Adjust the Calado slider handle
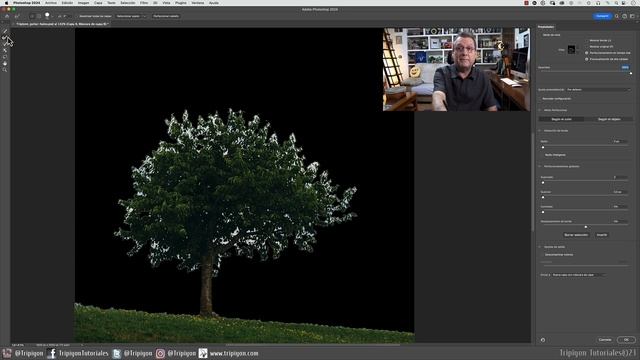The image size is (640, 360). tap(543, 197)
